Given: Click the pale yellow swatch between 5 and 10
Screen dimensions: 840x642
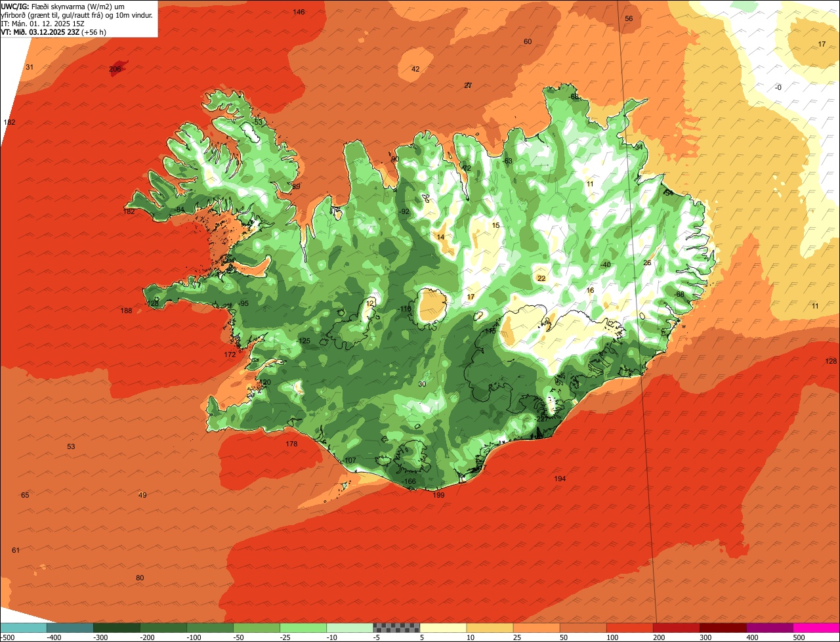Looking at the screenshot, I should tap(443, 628).
